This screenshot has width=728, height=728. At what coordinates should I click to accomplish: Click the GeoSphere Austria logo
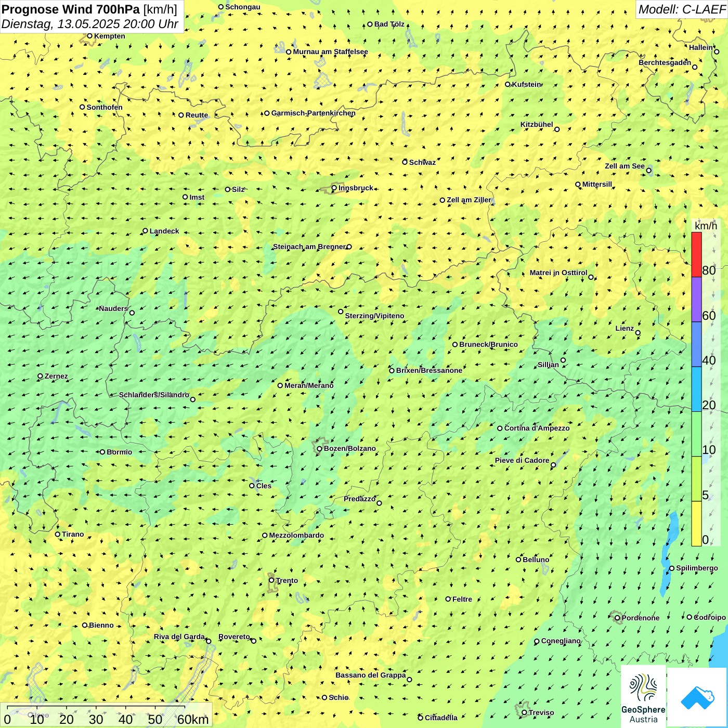click(x=643, y=696)
